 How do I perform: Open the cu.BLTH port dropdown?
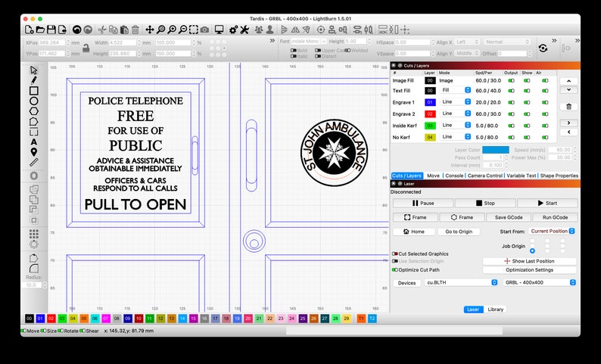(x=461, y=282)
